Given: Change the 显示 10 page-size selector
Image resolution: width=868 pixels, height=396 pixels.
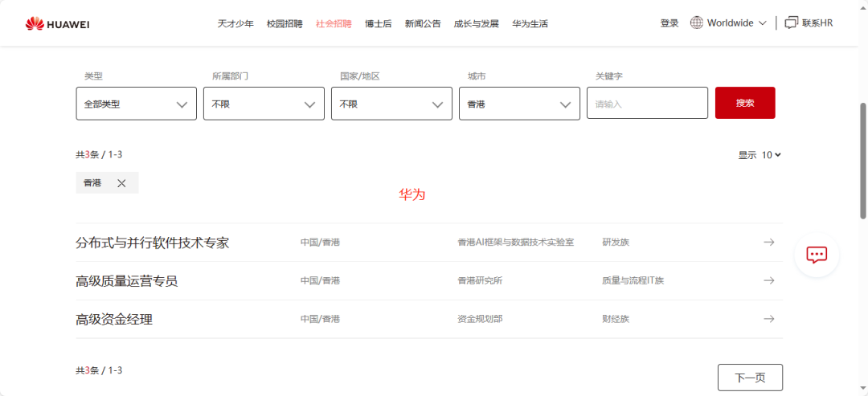Looking at the screenshot, I should pyautogui.click(x=771, y=155).
